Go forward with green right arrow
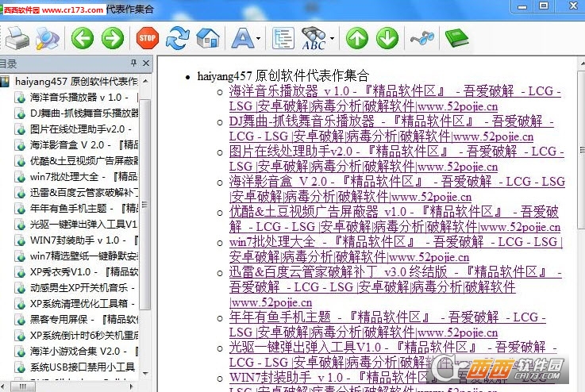This screenshot has height=392, width=585. (x=113, y=38)
